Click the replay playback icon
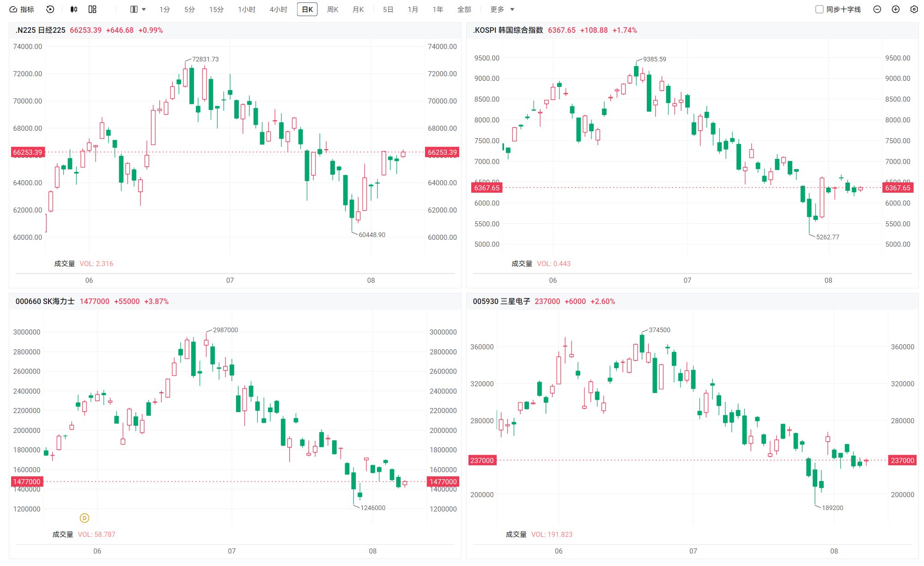Viewport: 924px width, 566px height. pyautogui.click(x=50, y=9)
